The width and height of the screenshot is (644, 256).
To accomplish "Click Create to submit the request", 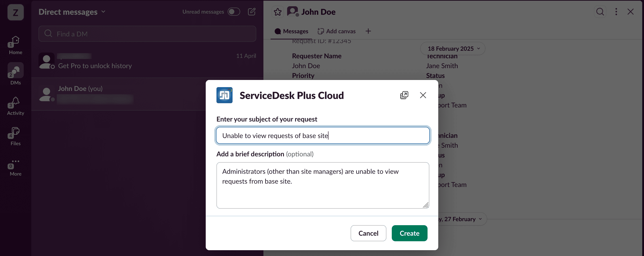I will coord(409,233).
